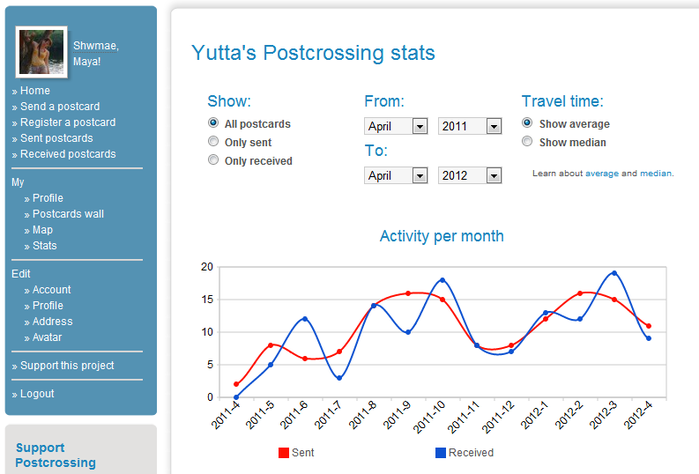Open Profile under the My section
Image resolution: width=699 pixels, height=474 pixels.
48,198
